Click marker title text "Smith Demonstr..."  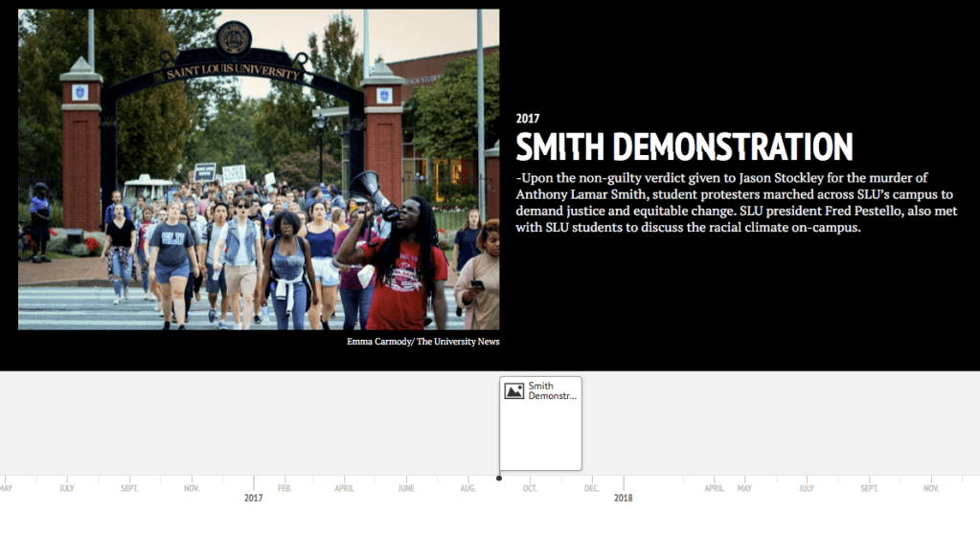coord(553,391)
